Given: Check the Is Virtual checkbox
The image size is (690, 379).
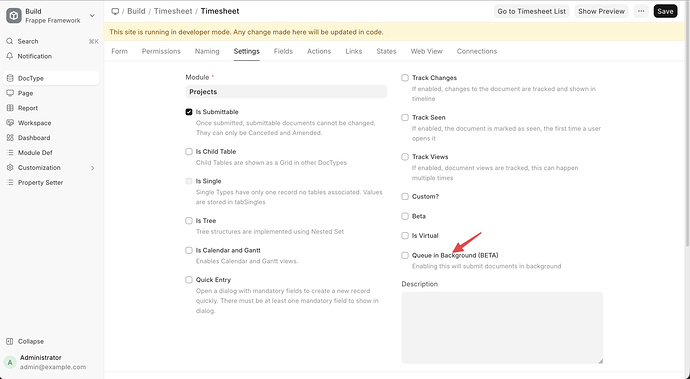Looking at the screenshot, I should click(x=405, y=235).
